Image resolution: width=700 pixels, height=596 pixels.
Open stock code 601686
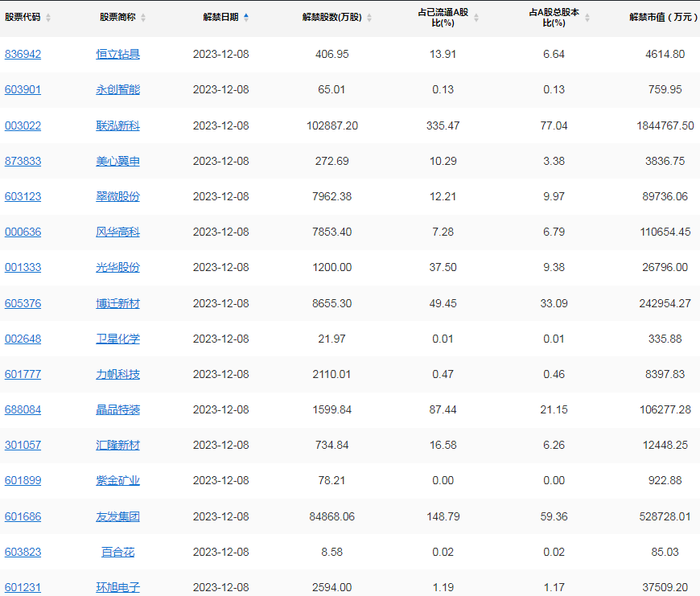point(23,516)
